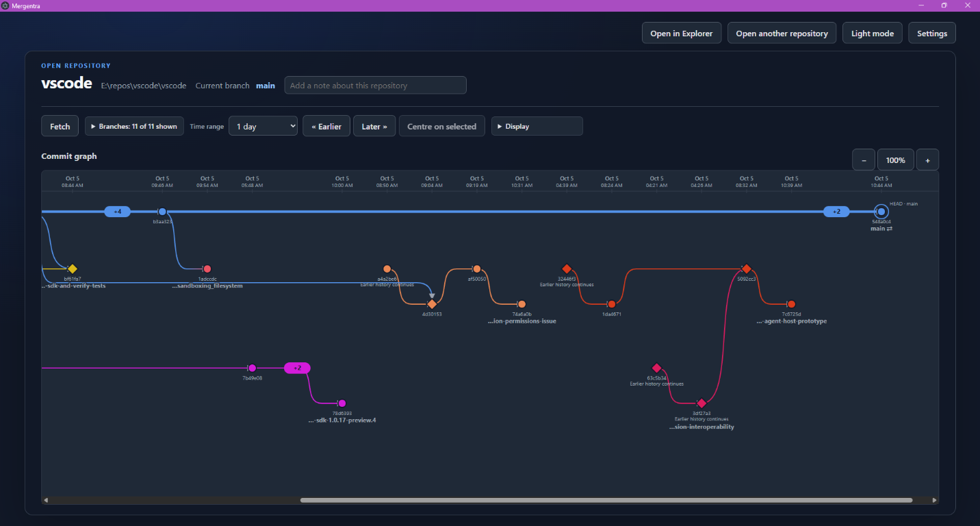The image size is (980, 526).
Task: Open Settings
Action: tap(932, 33)
